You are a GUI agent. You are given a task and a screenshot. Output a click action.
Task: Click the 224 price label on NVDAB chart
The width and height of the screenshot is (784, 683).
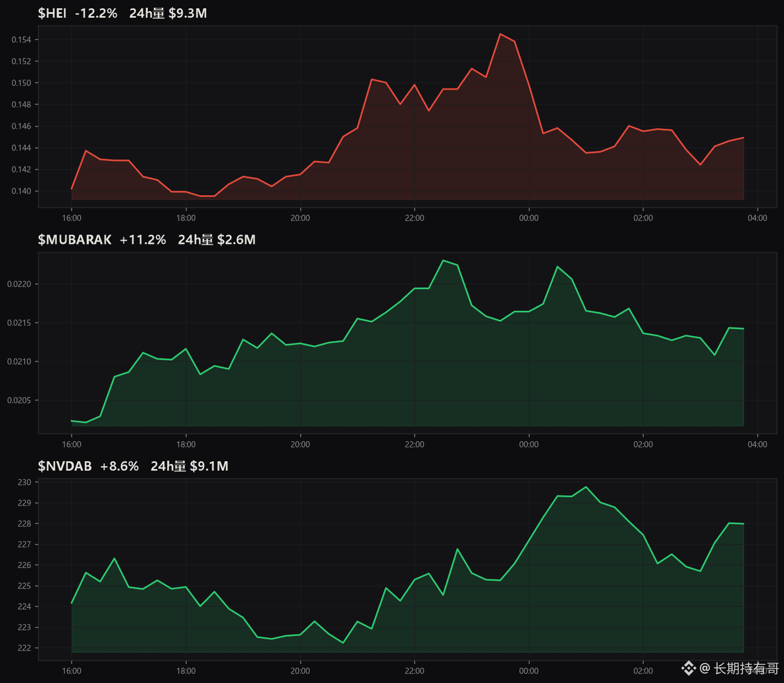[x=24, y=607]
